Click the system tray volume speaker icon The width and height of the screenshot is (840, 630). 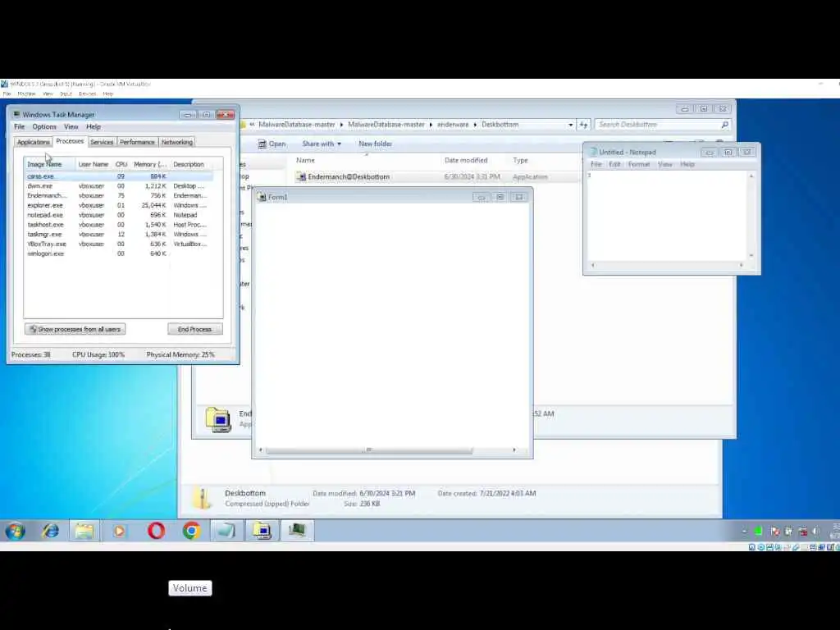816,531
